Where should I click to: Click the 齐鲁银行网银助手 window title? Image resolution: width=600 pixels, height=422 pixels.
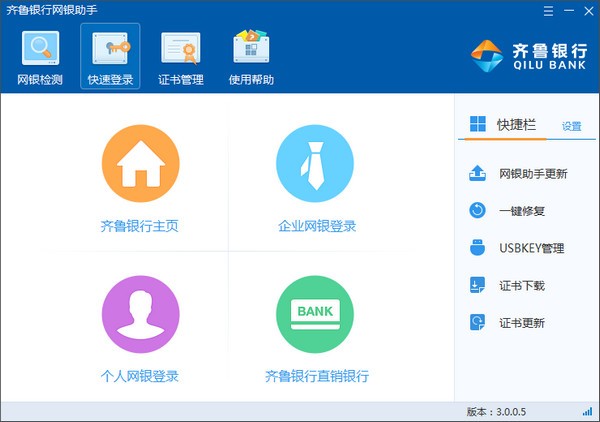[x=52, y=10]
